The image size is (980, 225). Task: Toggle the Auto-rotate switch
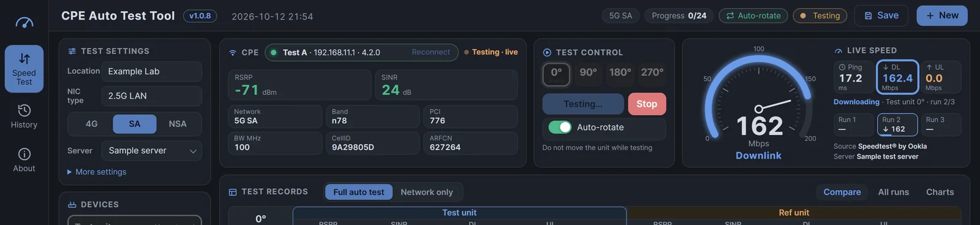(x=560, y=128)
